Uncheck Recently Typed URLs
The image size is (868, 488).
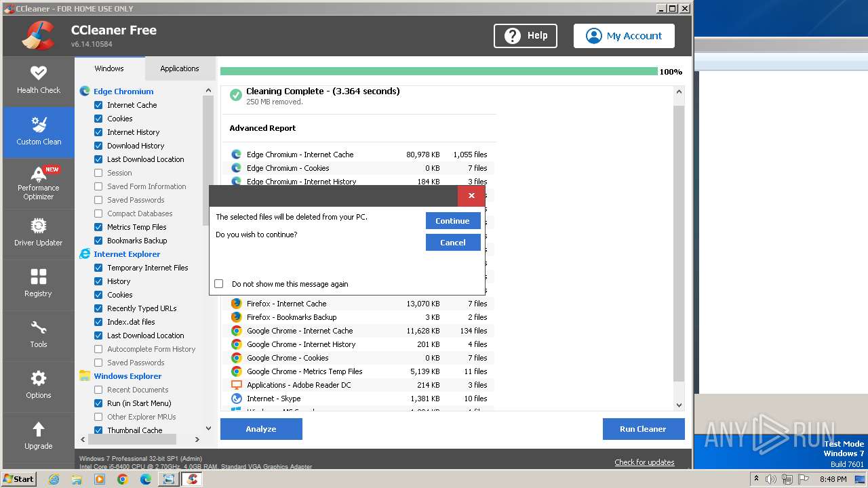coord(98,308)
